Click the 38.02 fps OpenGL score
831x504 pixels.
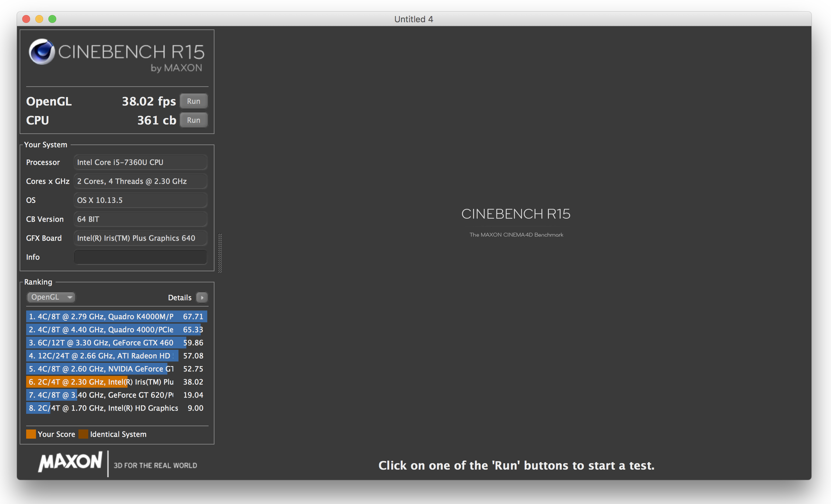pyautogui.click(x=149, y=101)
